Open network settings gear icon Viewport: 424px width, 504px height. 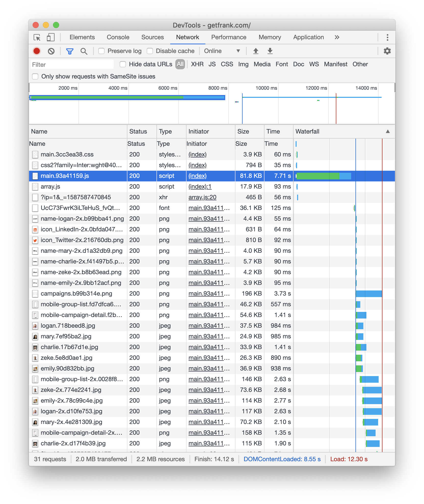[x=387, y=51]
